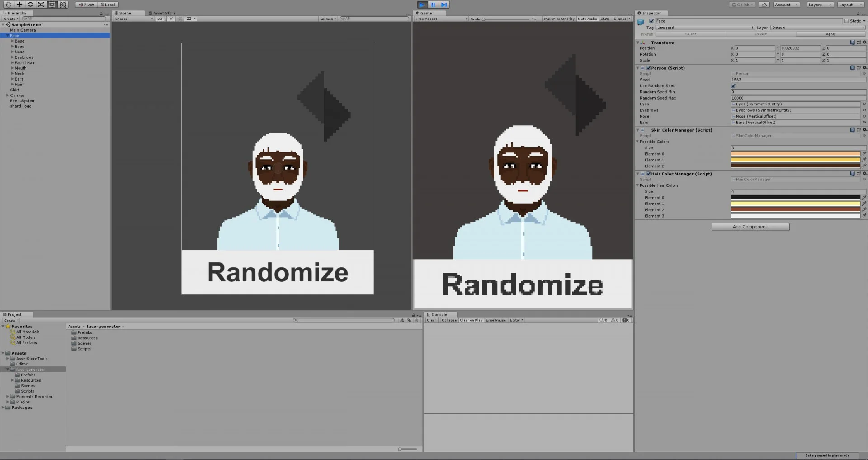Screen dimensions: 868x460
Task: Click the Pause button in the toolbar
Action: coord(433,5)
